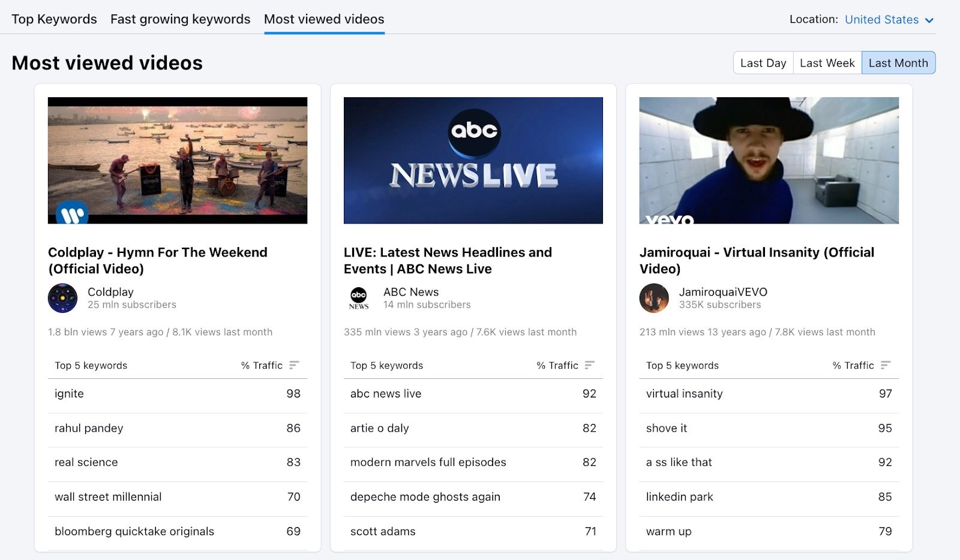Expand the Top 5 keywords header in the Coldplay card
Screen dimensions: 960x560
tap(91, 365)
